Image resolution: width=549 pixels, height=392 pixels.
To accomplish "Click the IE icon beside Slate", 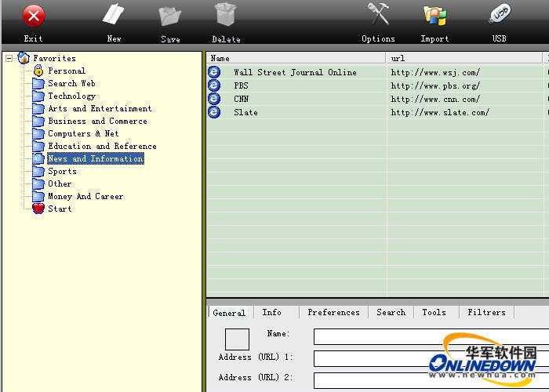I will point(214,112).
